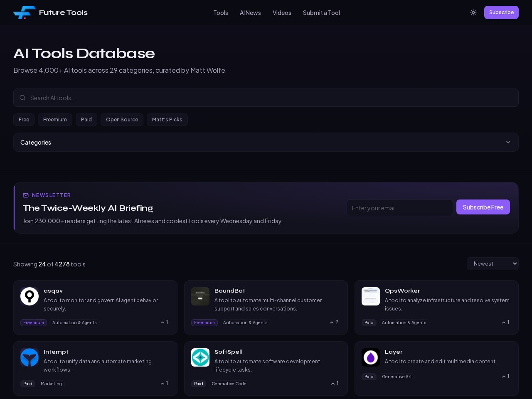This screenshot has height=399, width=532.
Task: Open the Newest sort dropdown
Action: (x=493, y=264)
